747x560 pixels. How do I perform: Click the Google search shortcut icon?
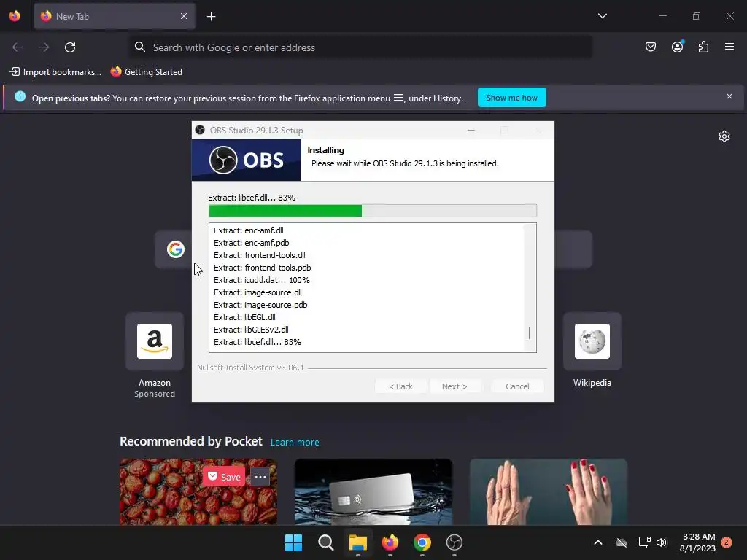click(x=175, y=249)
